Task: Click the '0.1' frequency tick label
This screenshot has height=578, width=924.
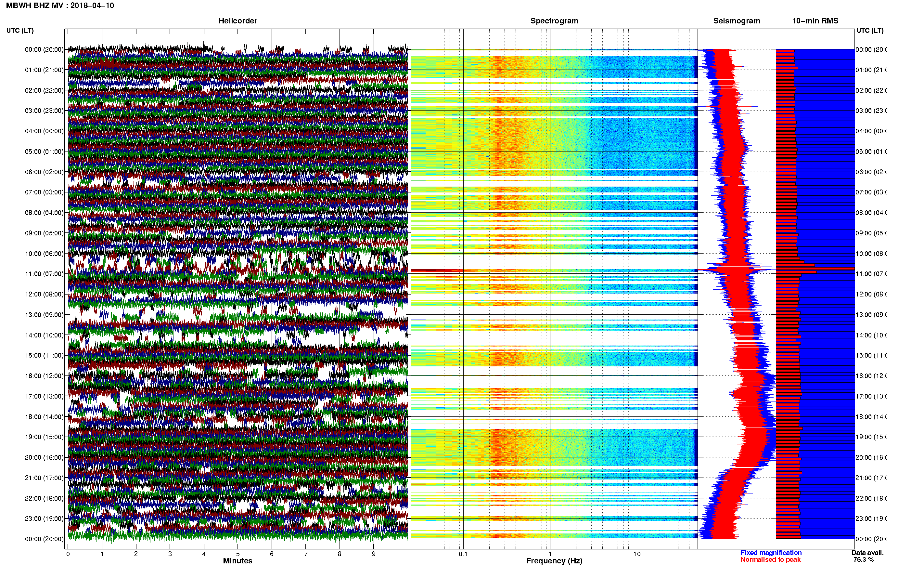Action: [463, 554]
